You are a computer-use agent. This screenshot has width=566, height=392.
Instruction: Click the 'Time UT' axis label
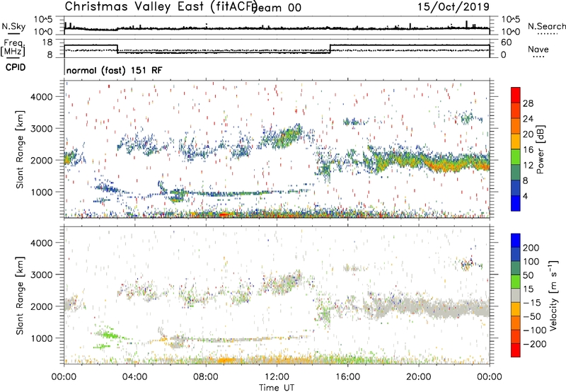tap(277, 388)
